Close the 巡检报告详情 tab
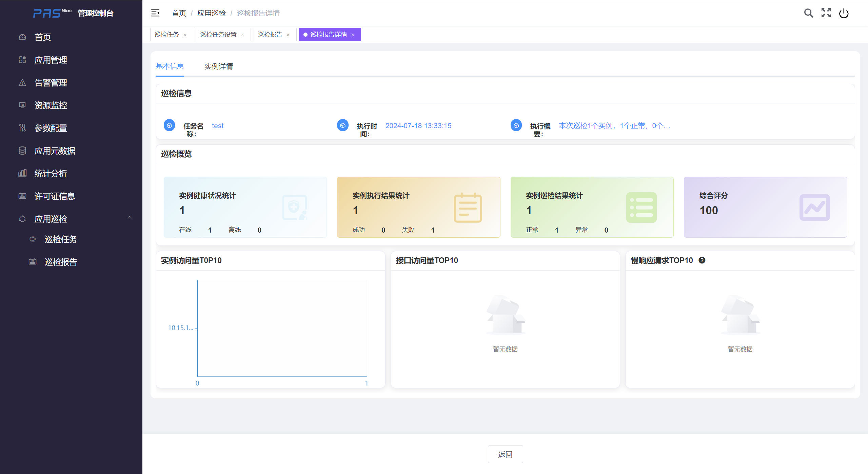 [x=353, y=35]
